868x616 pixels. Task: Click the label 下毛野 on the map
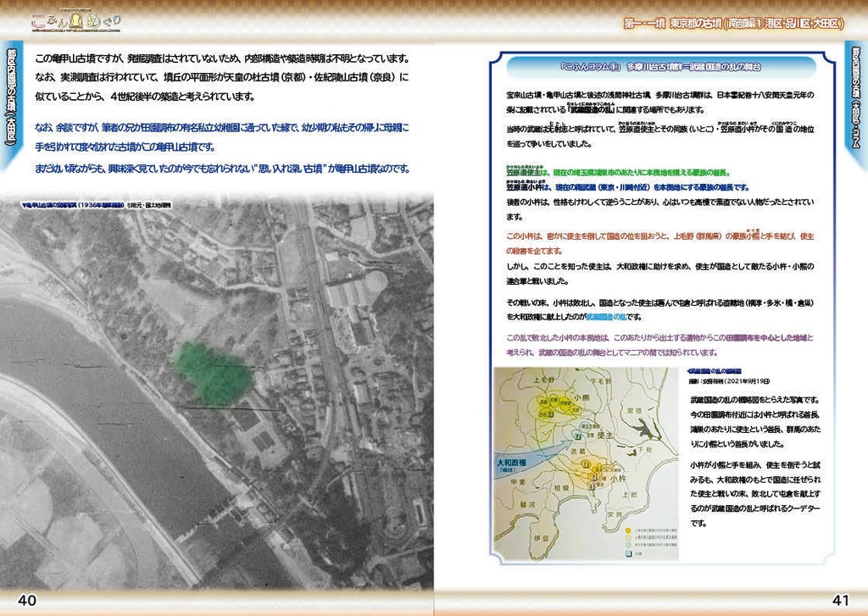point(601,381)
